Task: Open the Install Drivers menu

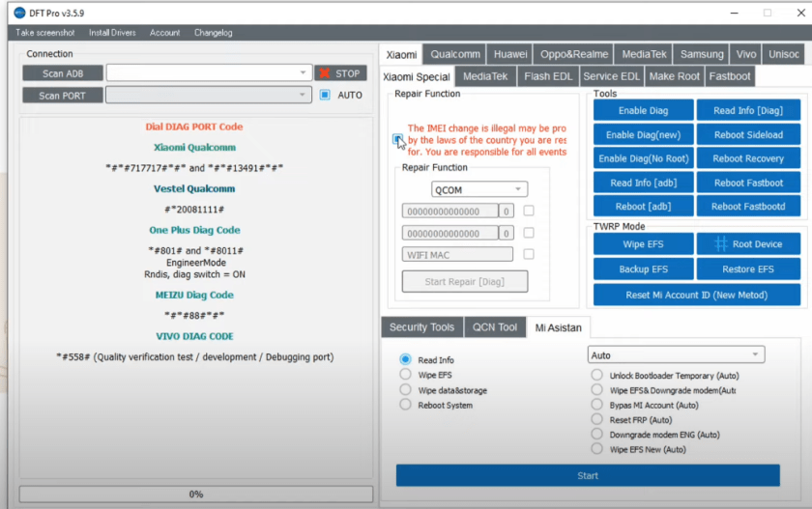Action: [x=112, y=33]
